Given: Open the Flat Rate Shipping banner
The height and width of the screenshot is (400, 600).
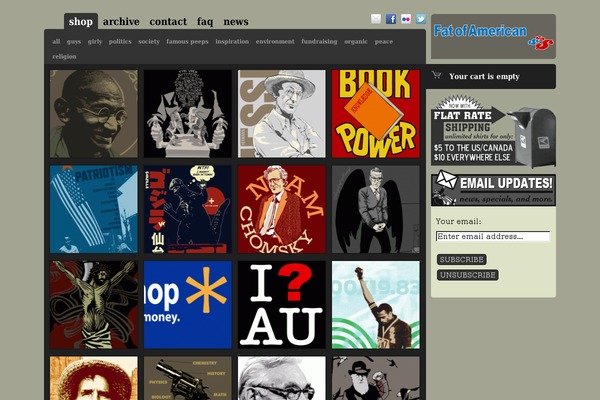Looking at the screenshot, I should click(493, 131).
